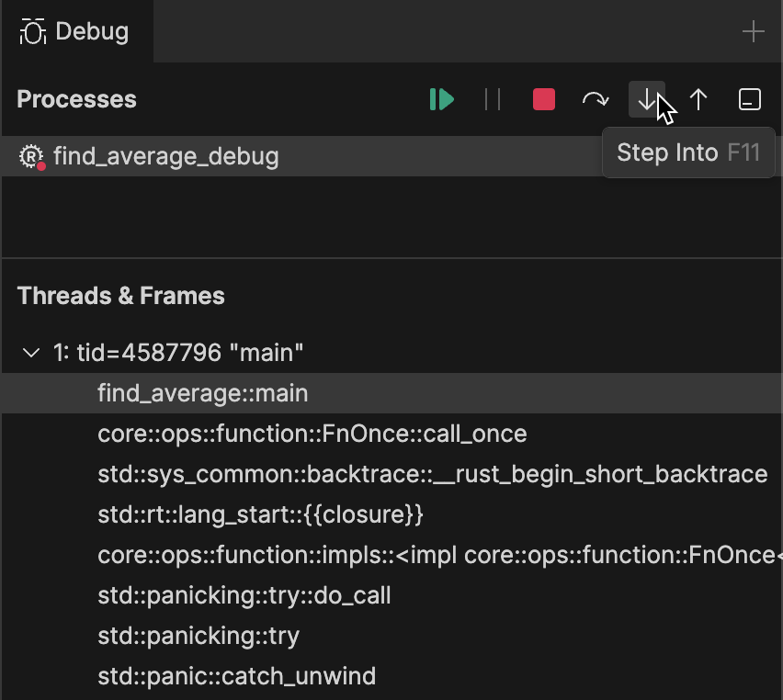This screenshot has height=700, width=783.
Task: Open a new debug session with the plus button
Action: tap(754, 30)
